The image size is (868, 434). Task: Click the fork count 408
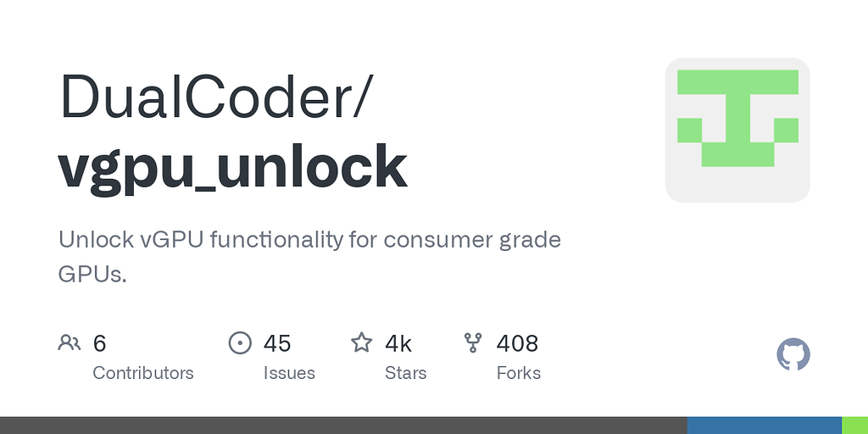(x=517, y=343)
